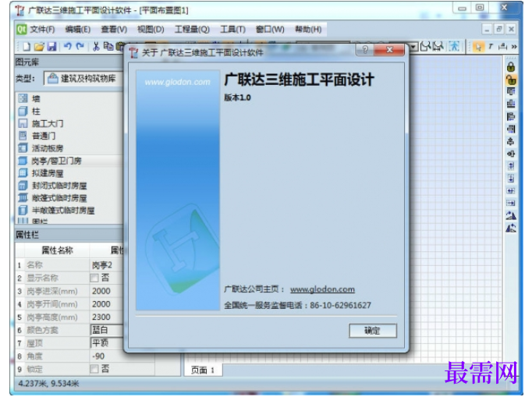532x397 pixels.
Task: Open the 工具(T) menu
Action: pos(232,30)
